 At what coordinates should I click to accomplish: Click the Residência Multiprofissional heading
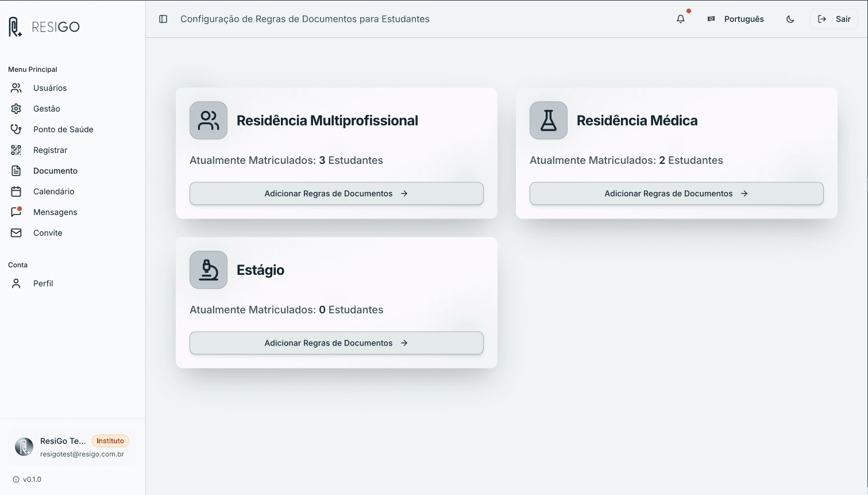point(327,121)
